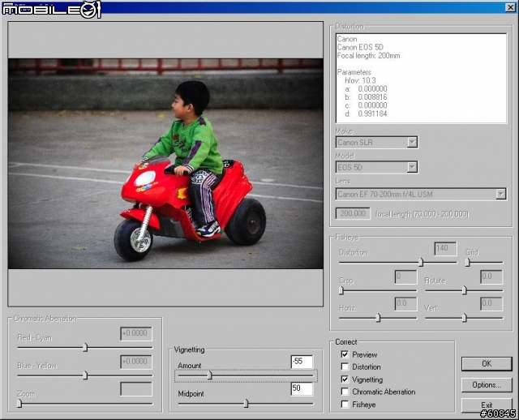Click the 'd: 0.991184' parameter line
The width and height of the screenshot is (519, 420).
click(x=366, y=114)
